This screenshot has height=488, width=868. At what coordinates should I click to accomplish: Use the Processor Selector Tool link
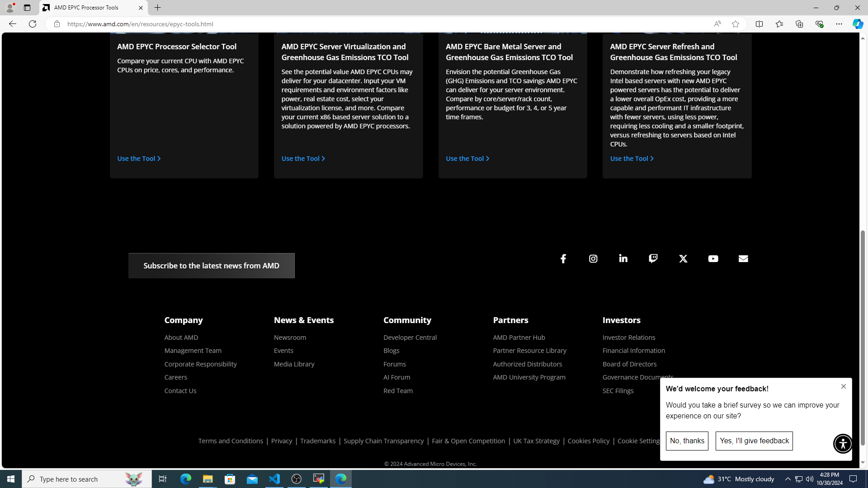[139, 159]
